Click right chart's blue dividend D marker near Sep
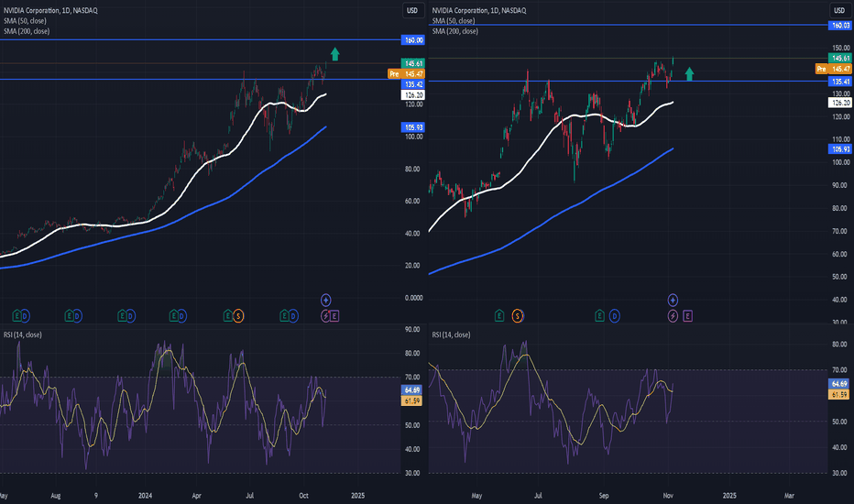 click(x=614, y=316)
